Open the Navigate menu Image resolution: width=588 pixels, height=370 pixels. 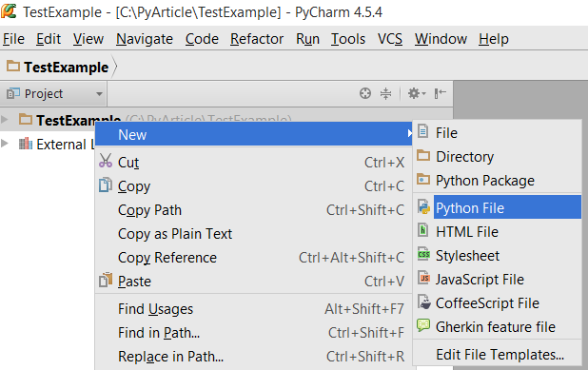[x=145, y=39]
